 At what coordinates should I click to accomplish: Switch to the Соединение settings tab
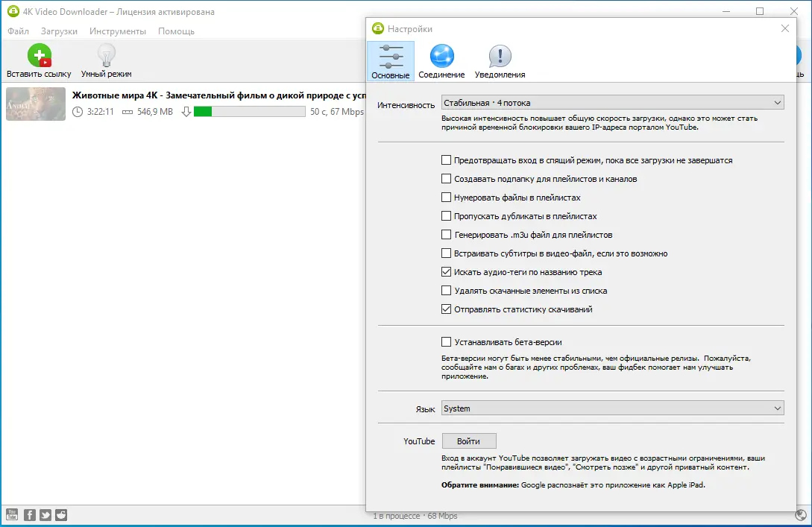[x=441, y=61]
